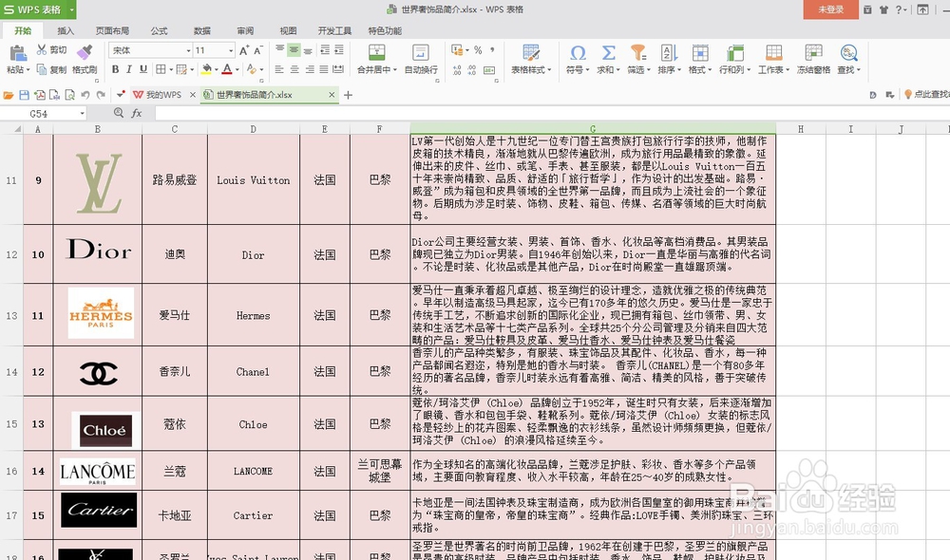Apply comma thousands separator style
Image resolution: width=950 pixels, height=560 pixels.
492,50
